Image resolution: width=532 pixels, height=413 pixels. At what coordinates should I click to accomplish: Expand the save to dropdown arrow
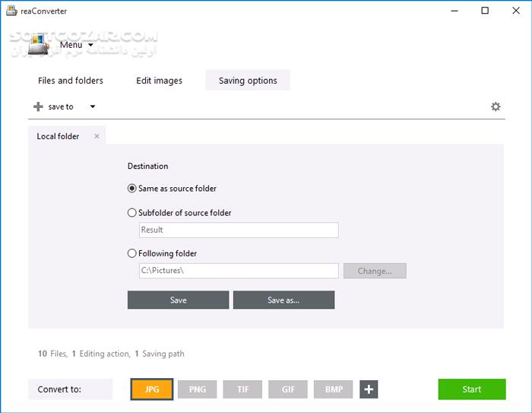pos(92,106)
